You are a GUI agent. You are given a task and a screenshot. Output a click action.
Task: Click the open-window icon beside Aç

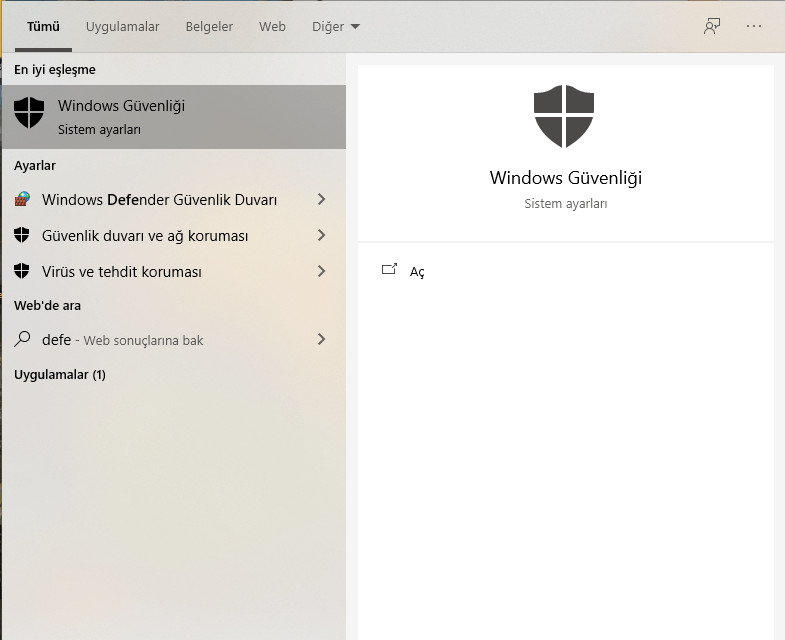coord(389,269)
